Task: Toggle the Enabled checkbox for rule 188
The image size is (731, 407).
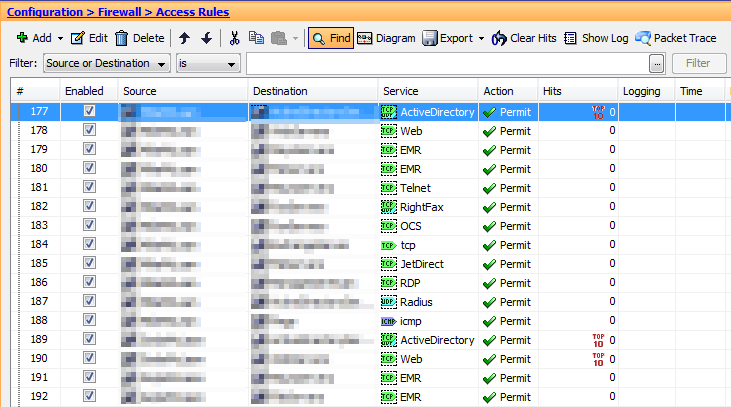Action: tap(89, 320)
